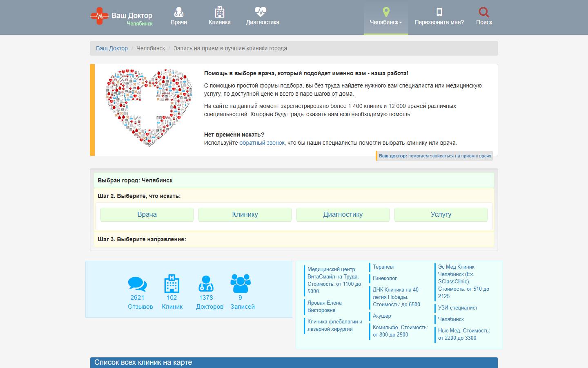Image resolution: width=588 pixels, height=368 pixels.
Task: Open the Диагностика heartbeat icon in header
Action: click(260, 11)
